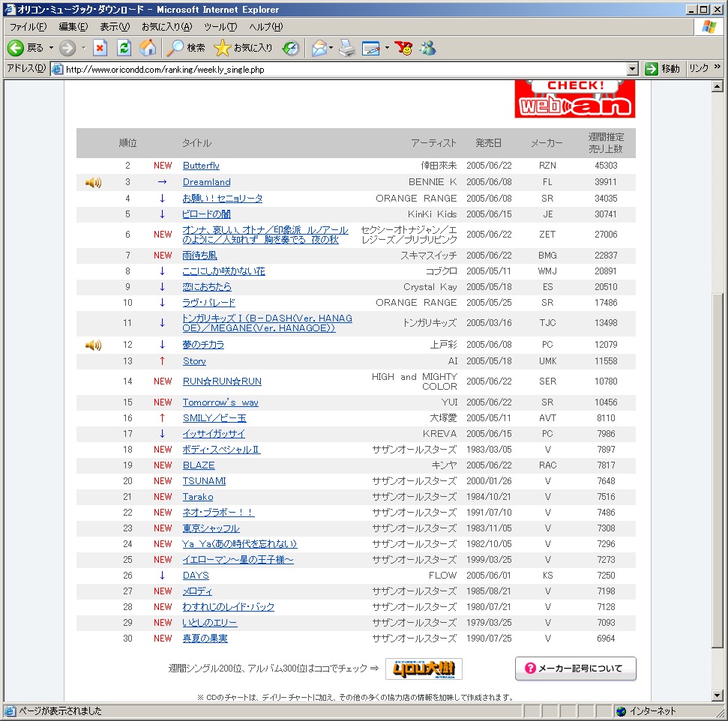
Task: Open the address bar URL dropdown
Action: (632, 69)
